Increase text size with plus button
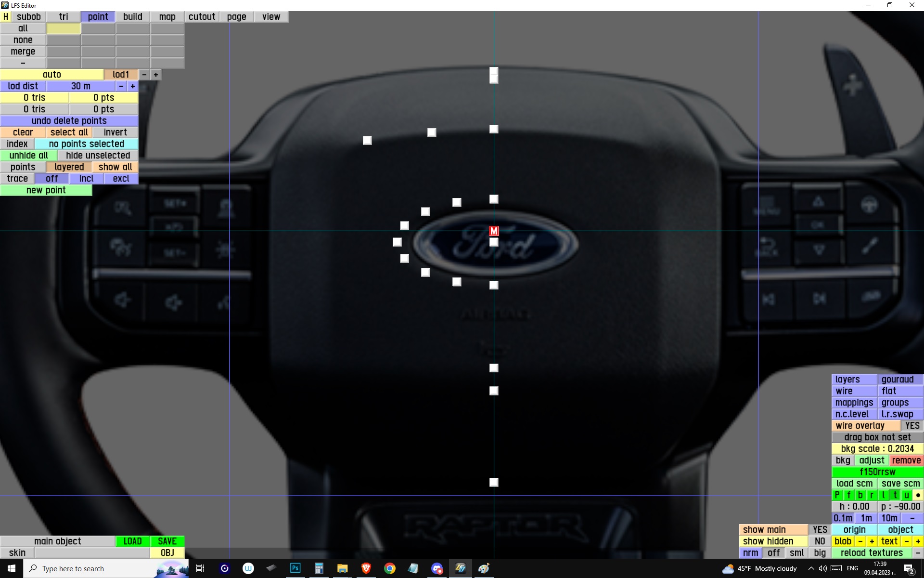924x578 pixels. click(x=918, y=541)
